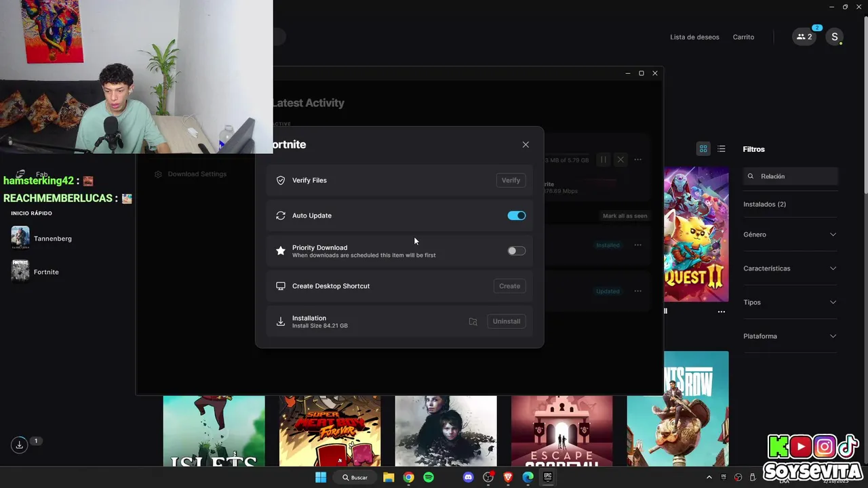
Task: Expand the Características filter
Action: coord(790,268)
